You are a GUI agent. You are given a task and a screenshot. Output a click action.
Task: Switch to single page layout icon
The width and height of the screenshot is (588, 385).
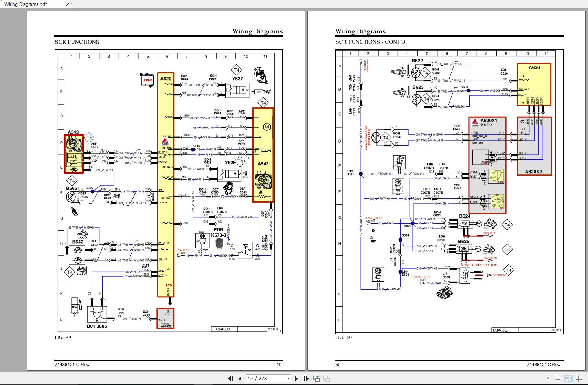[548, 378]
